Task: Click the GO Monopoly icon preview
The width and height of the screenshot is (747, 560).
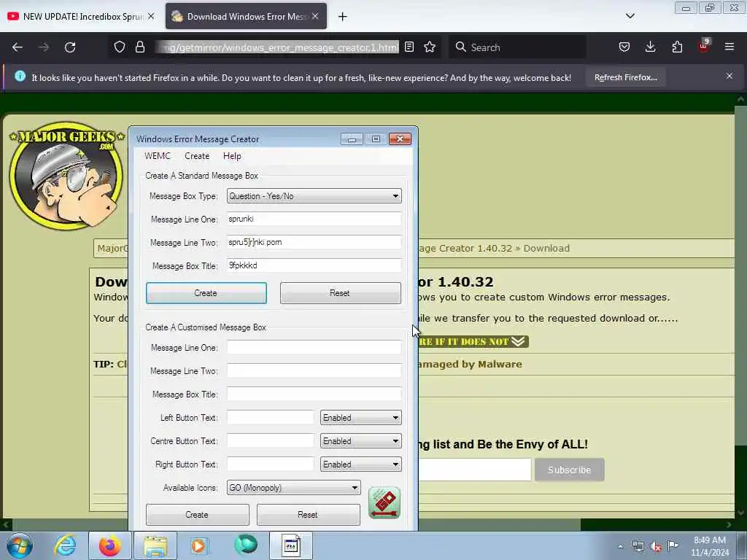Action: point(384,503)
